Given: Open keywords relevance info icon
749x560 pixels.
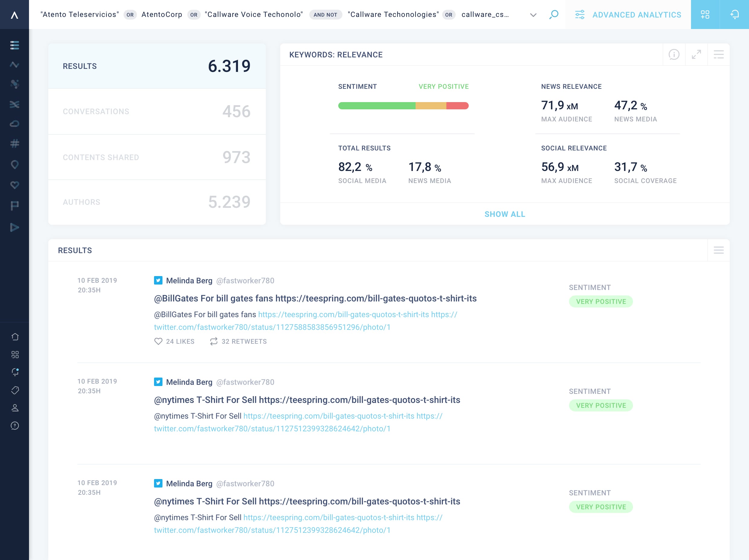Looking at the screenshot, I should click(674, 54).
